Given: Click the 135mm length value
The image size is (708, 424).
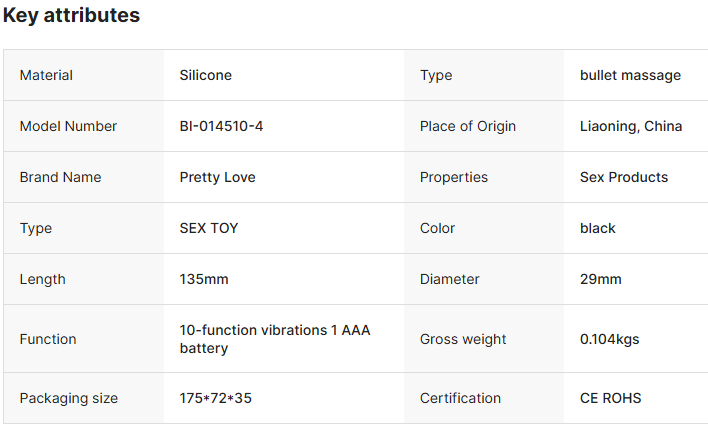Looking at the screenshot, I should [204, 279].
